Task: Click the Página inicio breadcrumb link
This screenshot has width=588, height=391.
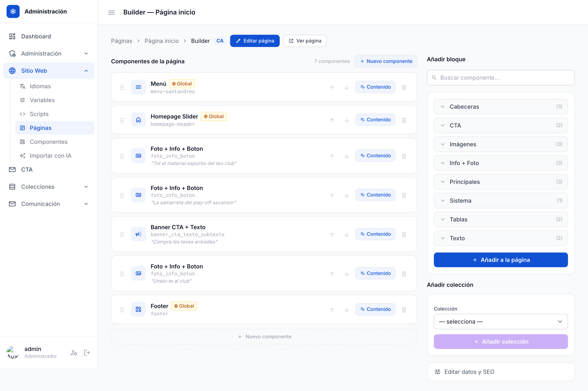Action: [x=162, y=41]
